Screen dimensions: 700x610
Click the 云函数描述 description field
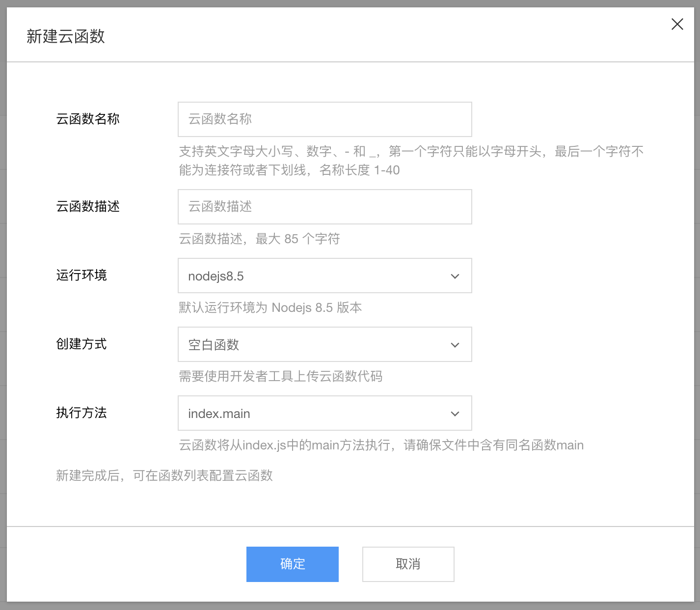click(324, 207)
